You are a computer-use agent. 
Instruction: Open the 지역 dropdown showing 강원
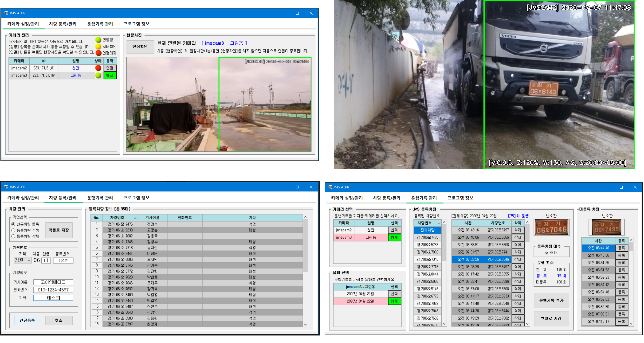(x=23, y=260)
